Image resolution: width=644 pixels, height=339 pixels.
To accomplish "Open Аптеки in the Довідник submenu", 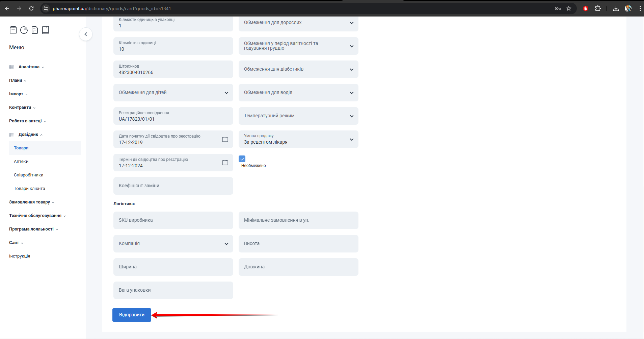I will tap(21, 162).
